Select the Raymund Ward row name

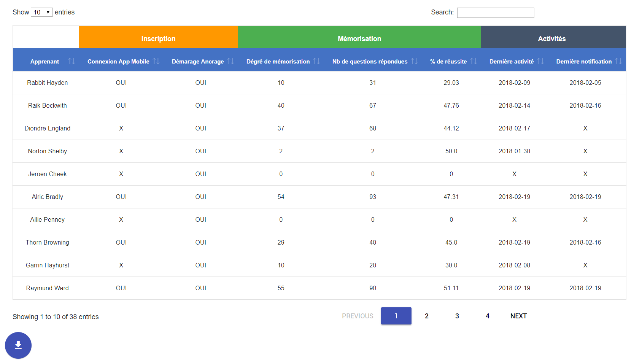48,288
